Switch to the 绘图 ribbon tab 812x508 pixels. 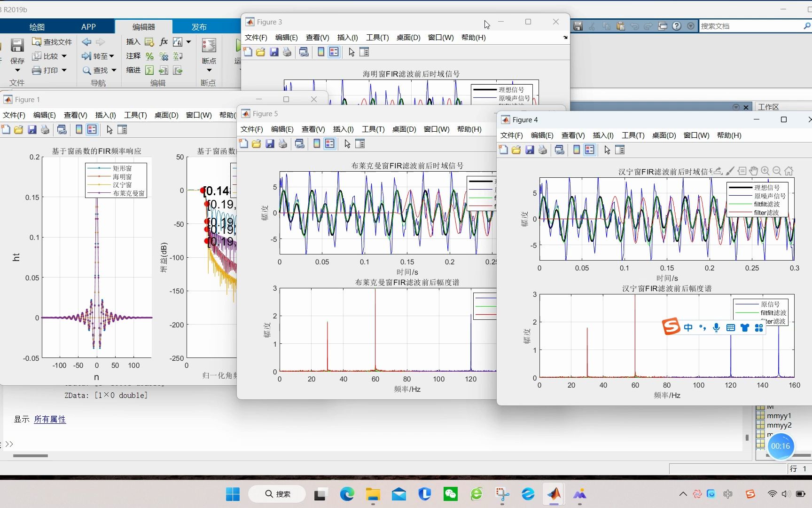coord(37,27)
